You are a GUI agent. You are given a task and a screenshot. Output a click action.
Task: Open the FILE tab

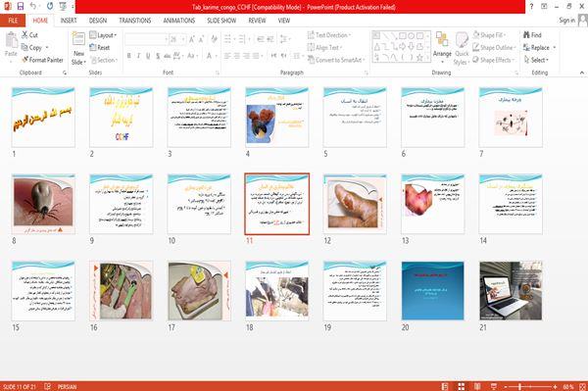(13, 21)
